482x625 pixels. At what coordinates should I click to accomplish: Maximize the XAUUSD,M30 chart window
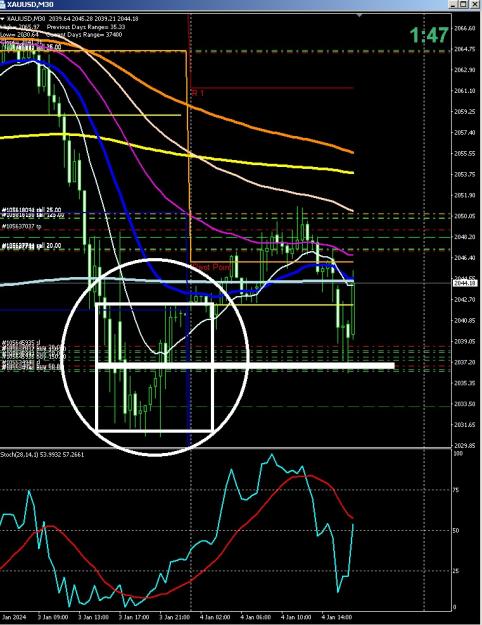click(464, 4)
